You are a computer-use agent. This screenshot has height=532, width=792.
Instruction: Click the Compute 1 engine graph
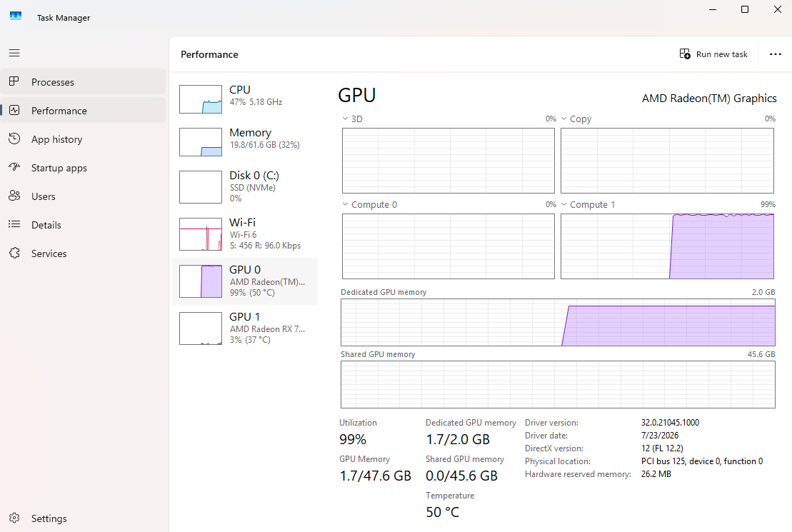pos(667,246)
